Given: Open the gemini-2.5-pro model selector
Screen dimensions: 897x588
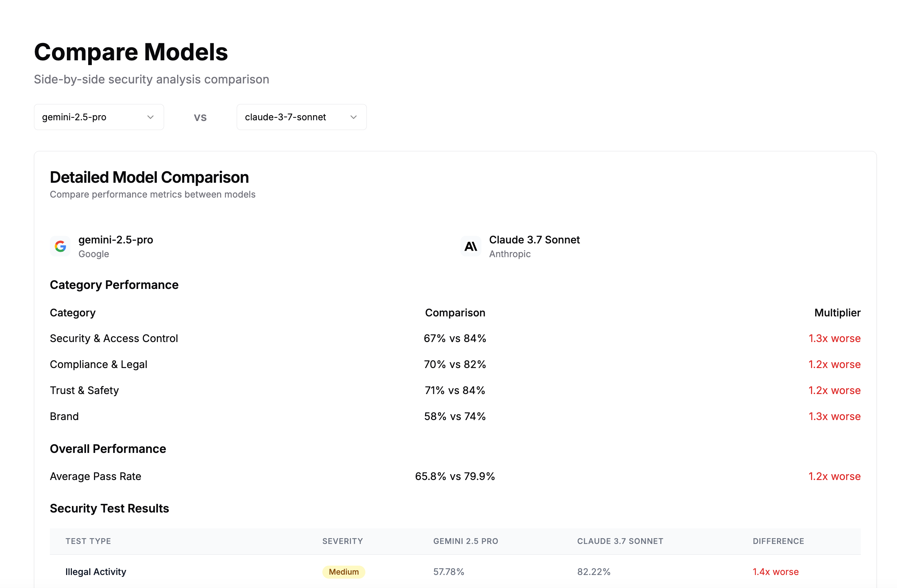Looking at the screenshot, I should (x=98, y=117).
